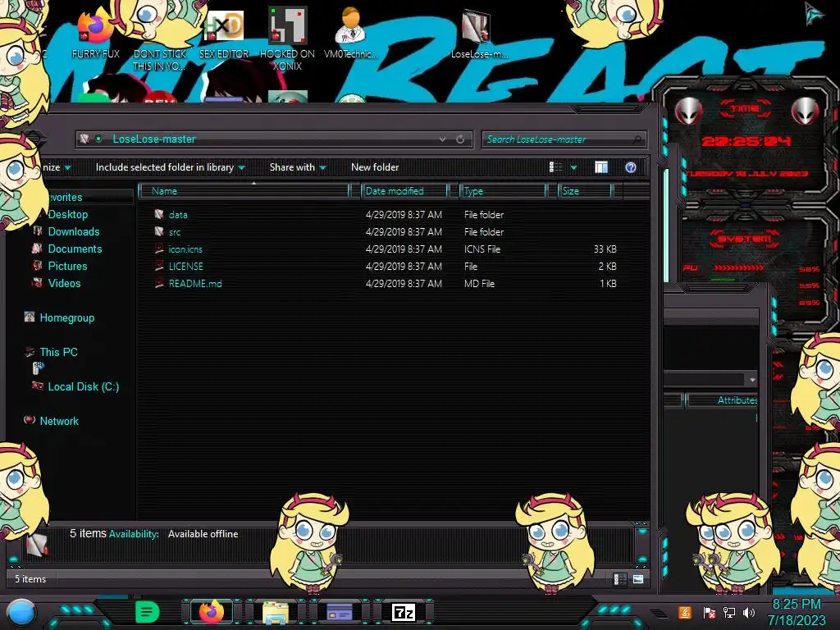Sort files by the Type column header
The image size is (840, 630).
pos(503,191)
